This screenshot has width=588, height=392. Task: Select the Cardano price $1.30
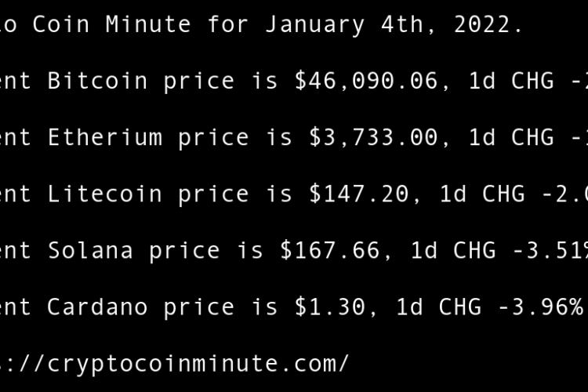click(330, 307)
